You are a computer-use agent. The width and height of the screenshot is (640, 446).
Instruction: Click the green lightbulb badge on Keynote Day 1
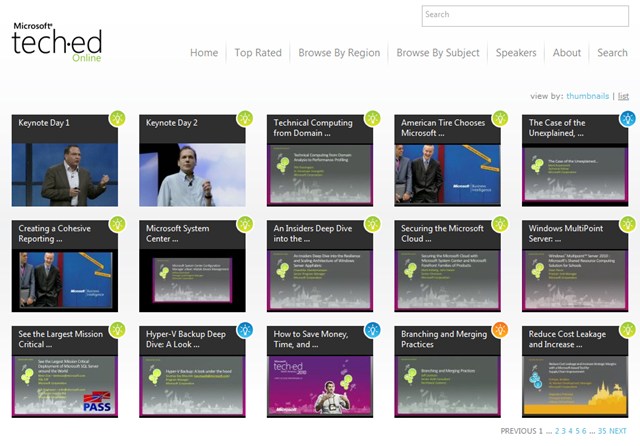[118, 118]
